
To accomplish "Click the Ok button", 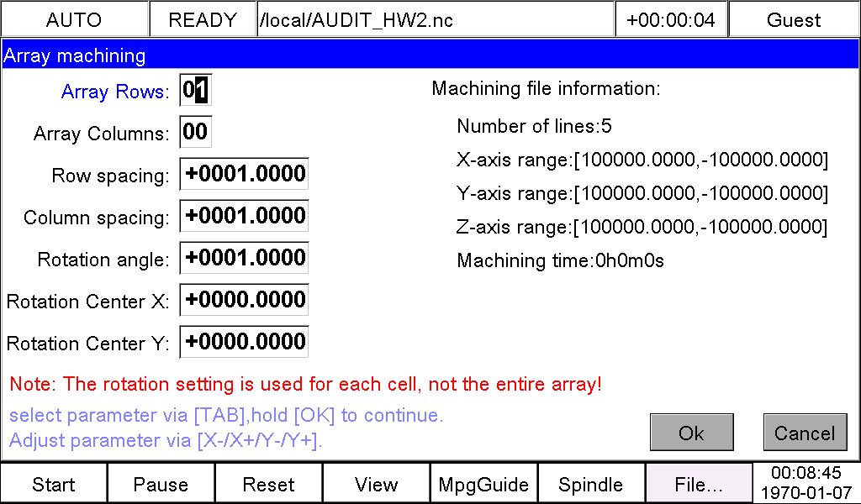I will point(692,432).
